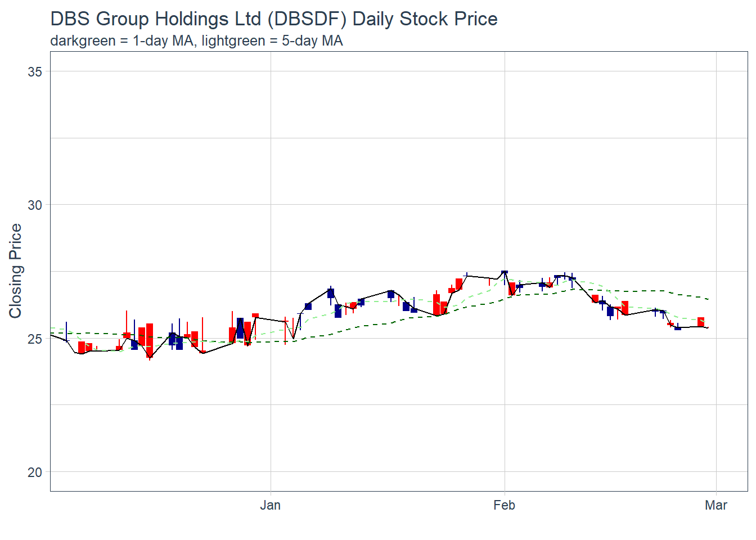The width and height of the screenshot is (756, 540).
Task: Click the last blue candlestick before Mar
Action: pyautogui.click(x=678, y=328)
